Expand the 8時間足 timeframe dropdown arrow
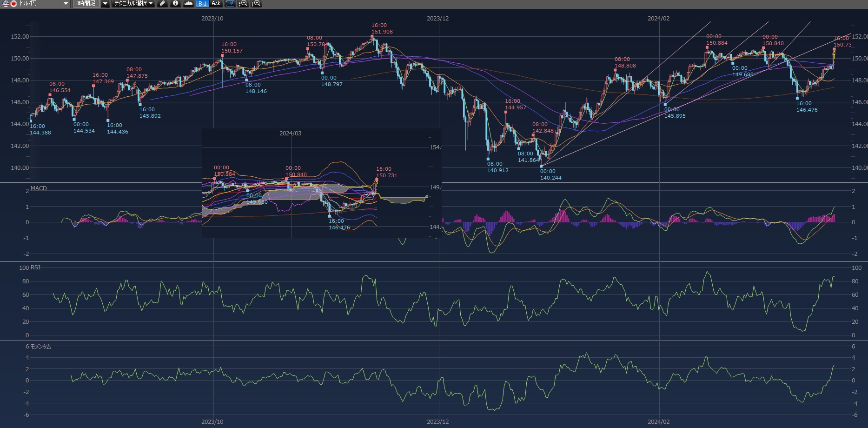This screenshot has height=428, width=868. point(105,4)
